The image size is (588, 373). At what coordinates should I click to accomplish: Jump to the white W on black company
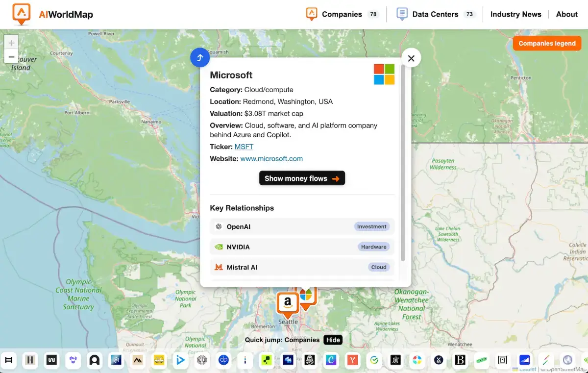52,360
